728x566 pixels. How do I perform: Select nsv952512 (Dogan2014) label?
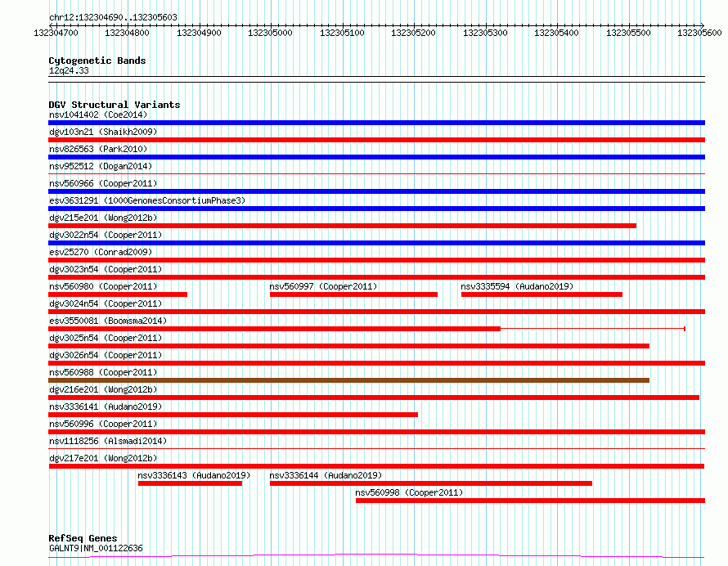point(101,166)
